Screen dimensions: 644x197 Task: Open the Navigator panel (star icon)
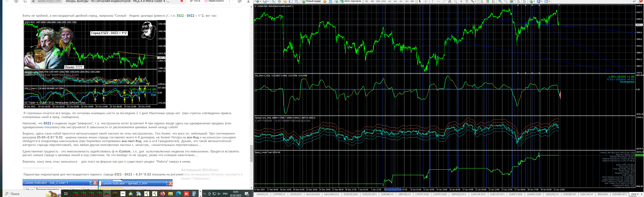point(285,1)
